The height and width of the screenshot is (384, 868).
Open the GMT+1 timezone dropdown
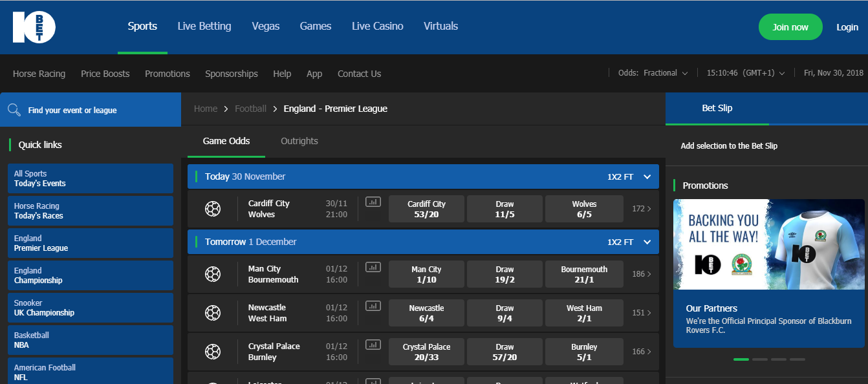[746, 73]
